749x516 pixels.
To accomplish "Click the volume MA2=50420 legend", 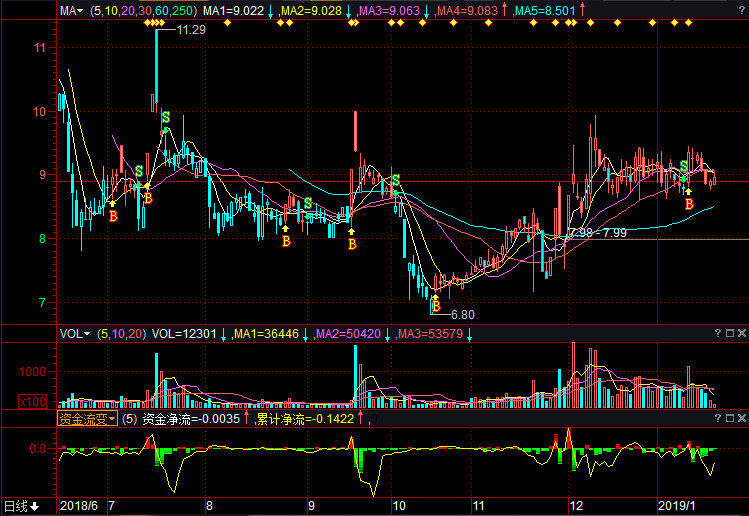I will 348,333.
